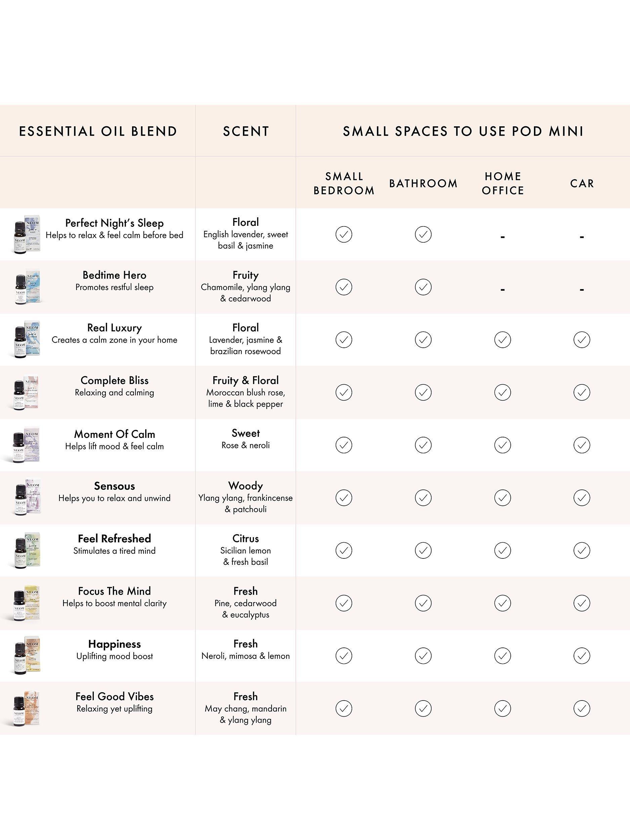Select the Feel Good Vibes product title

point(114,697)
